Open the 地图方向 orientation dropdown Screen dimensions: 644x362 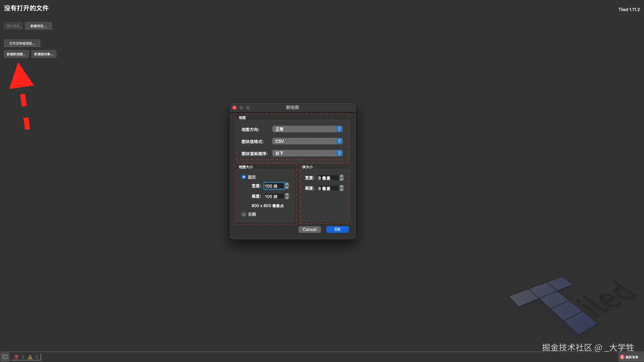[x=307, y=129]
